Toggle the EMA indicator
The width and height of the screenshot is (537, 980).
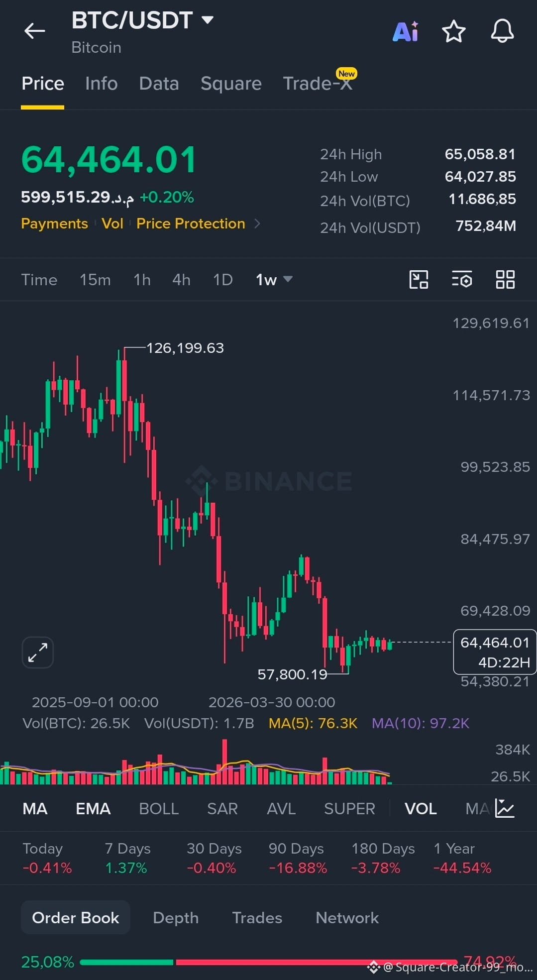(x=93, y=809)
